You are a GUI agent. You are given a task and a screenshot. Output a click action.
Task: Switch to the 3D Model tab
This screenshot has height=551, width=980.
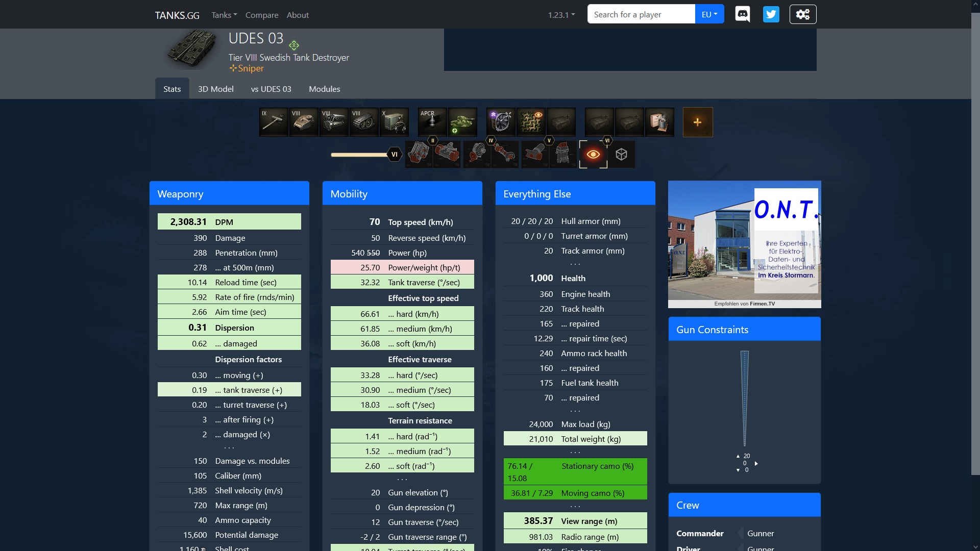215,89
